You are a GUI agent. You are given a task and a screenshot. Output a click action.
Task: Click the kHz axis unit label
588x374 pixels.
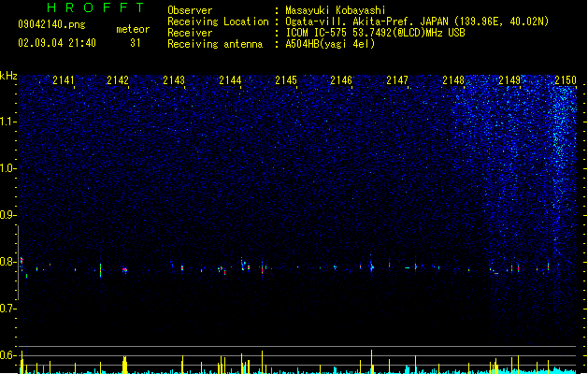point(8,76)
